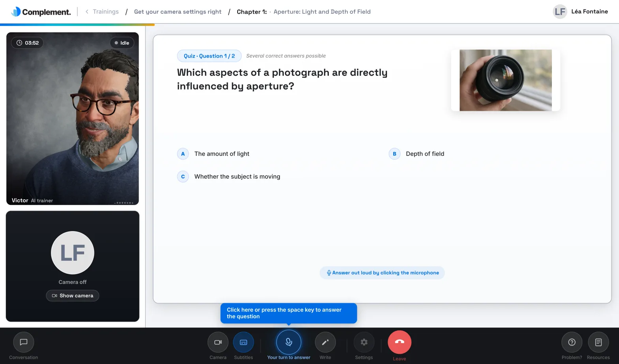
Task: Click the camera lens image thumbnail
Action: (x=506, y=80)
